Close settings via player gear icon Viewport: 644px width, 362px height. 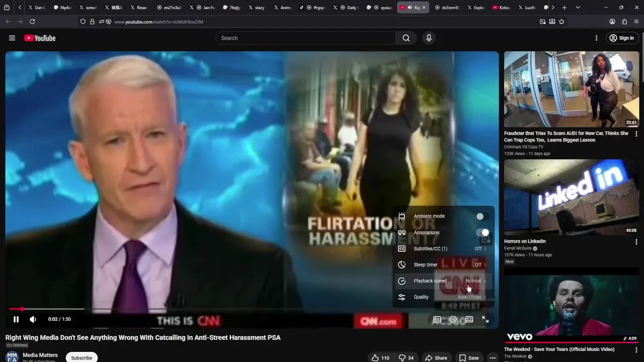point(453,319)
